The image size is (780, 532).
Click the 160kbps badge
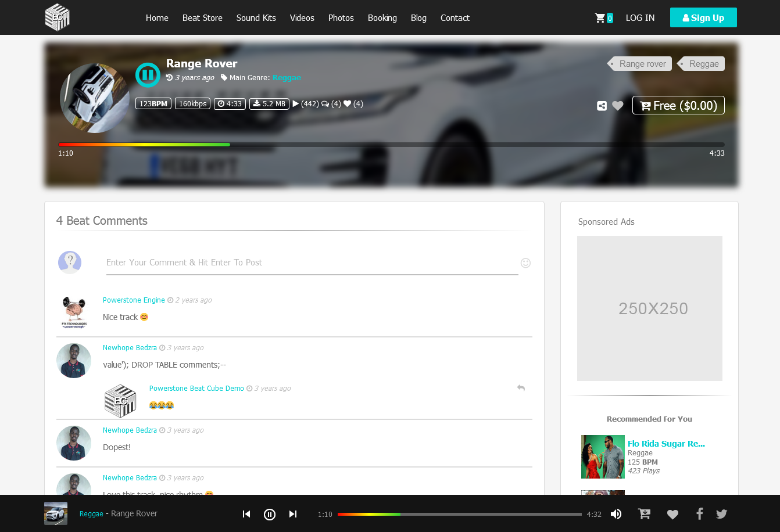coord(192,104)
